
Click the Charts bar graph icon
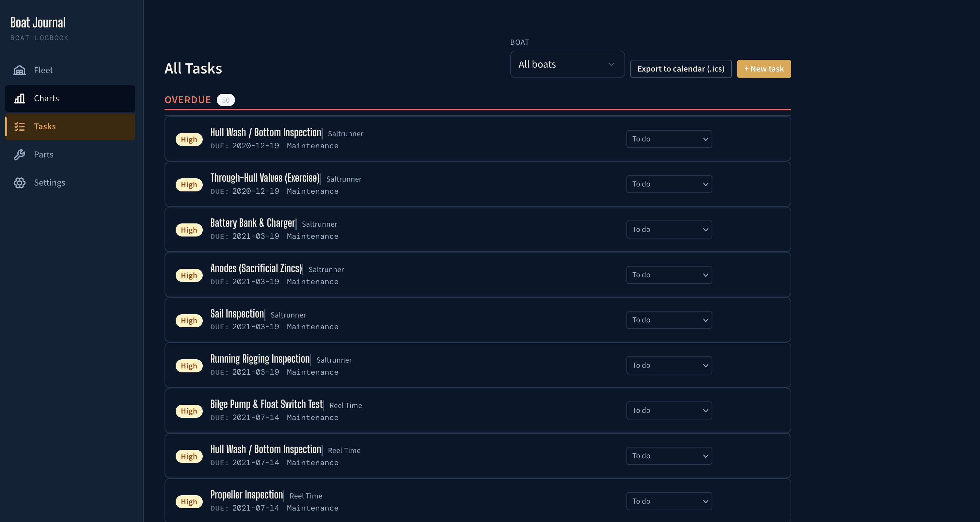point(19,98)
